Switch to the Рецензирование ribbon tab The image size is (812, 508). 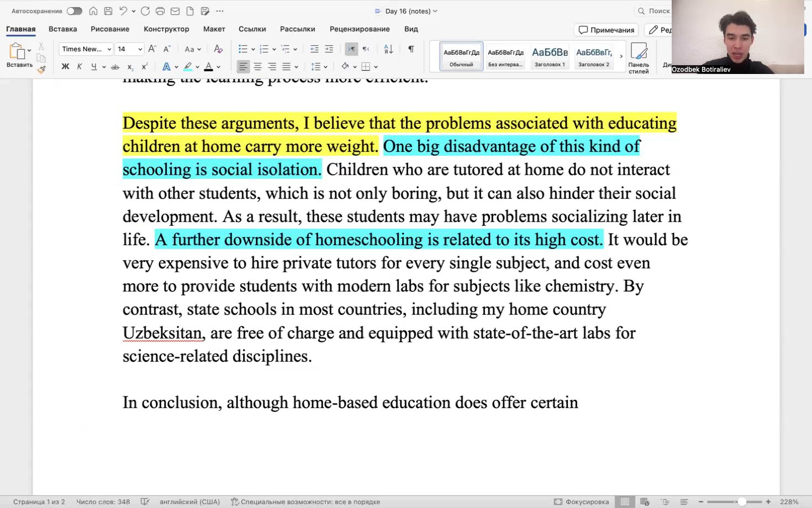[360, 29]
